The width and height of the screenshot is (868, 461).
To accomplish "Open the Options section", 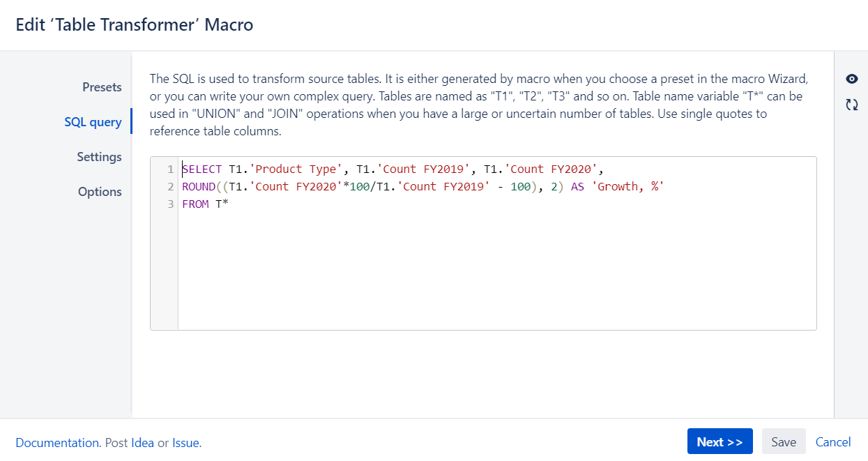I will (x=100, y=191).
